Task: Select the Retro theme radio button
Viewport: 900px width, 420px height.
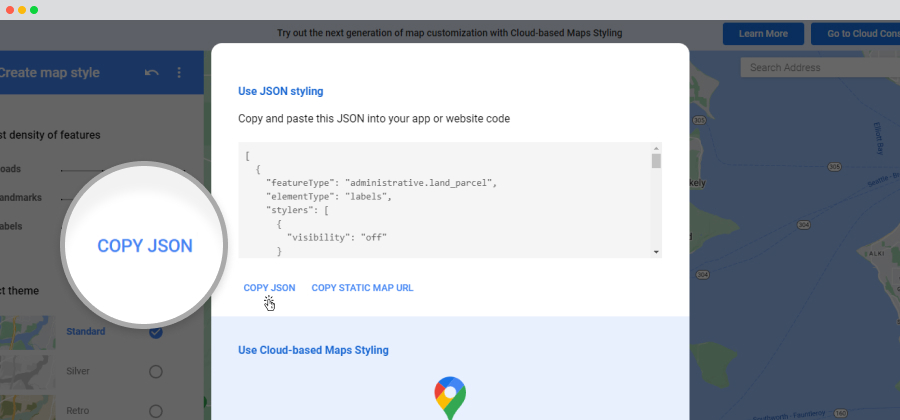Action: (156, 411)
